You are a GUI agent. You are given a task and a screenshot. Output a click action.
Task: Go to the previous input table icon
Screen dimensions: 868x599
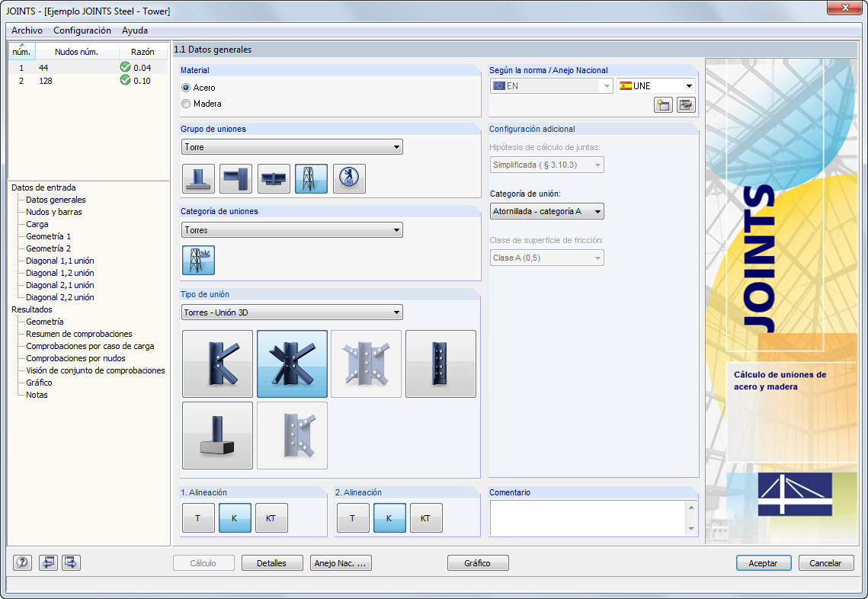[48, 562]
